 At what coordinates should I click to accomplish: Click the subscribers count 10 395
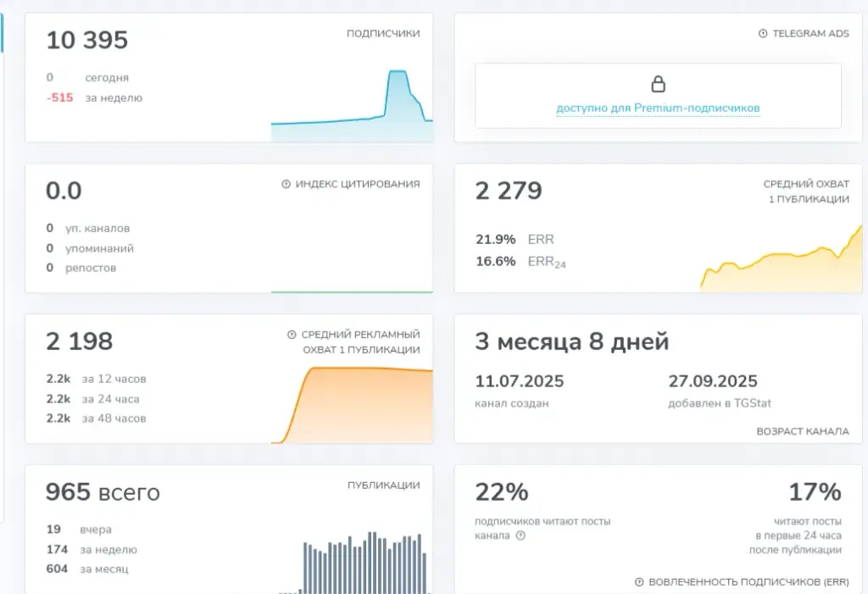[87, 40]
